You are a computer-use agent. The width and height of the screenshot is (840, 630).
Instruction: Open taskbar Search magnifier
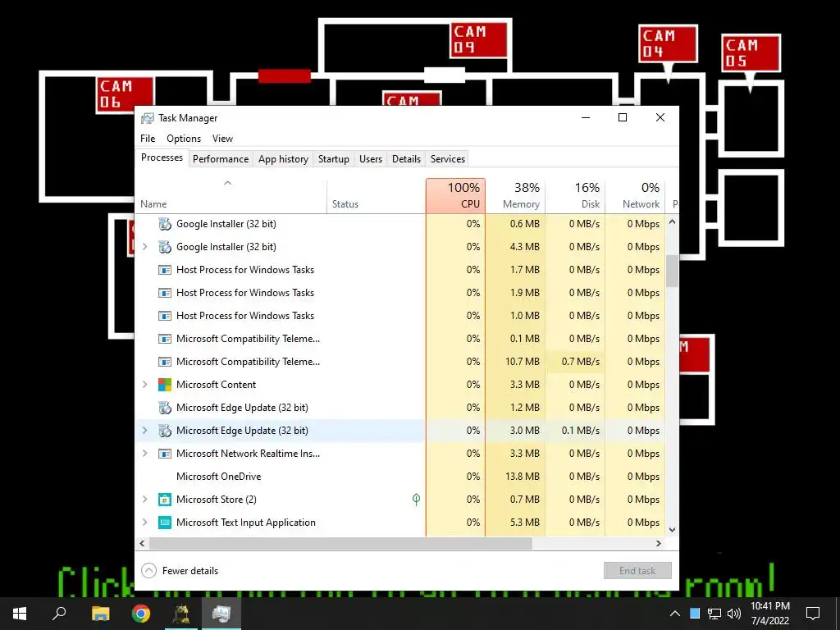pos(59,614)
